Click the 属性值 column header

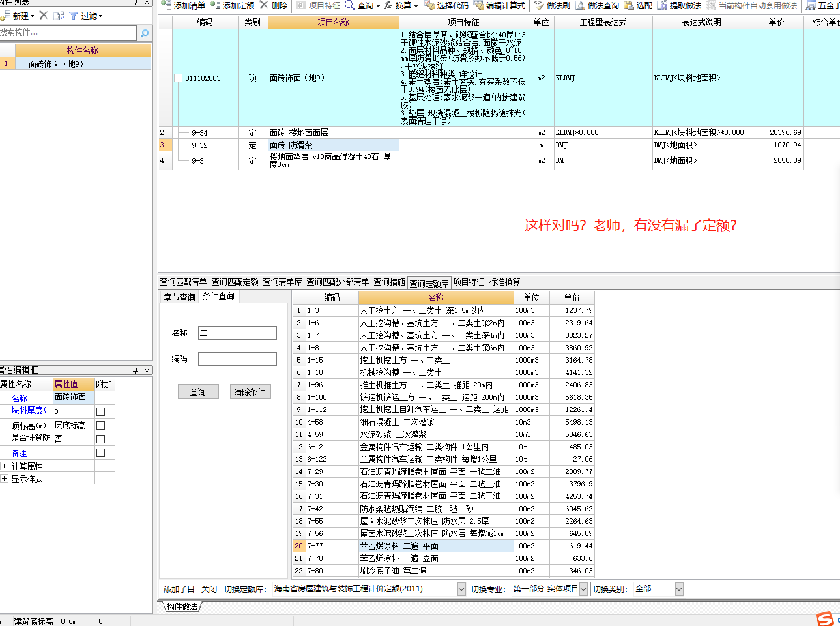tap(74, 384)
